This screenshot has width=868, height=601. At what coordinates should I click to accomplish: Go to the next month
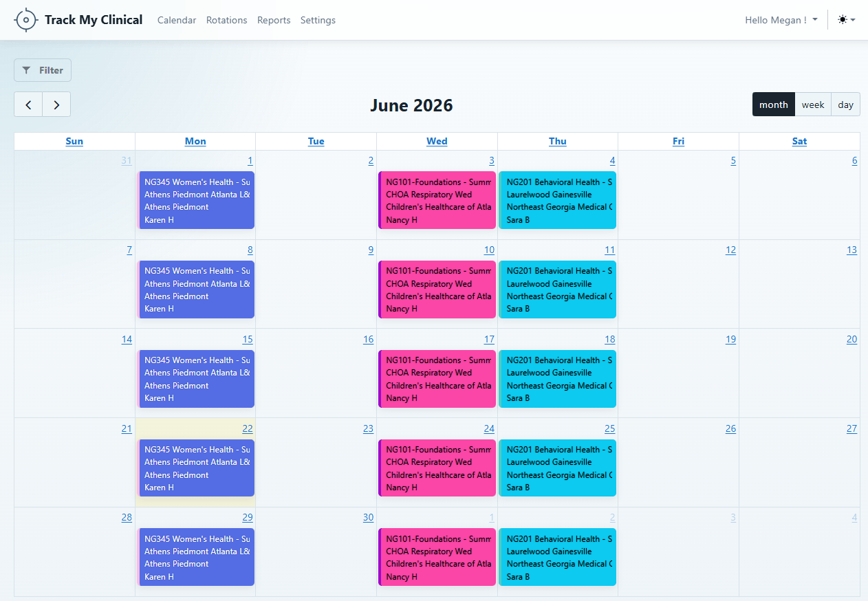[56, 105]
